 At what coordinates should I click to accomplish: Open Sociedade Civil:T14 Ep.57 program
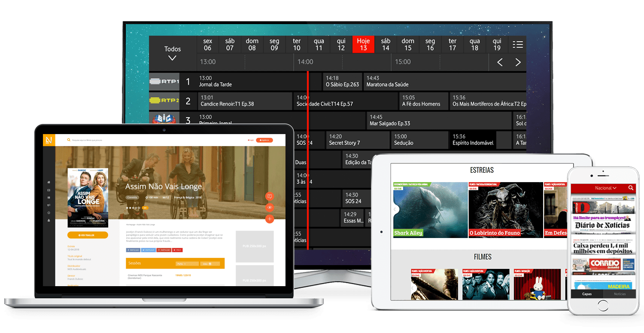point(346,101)
